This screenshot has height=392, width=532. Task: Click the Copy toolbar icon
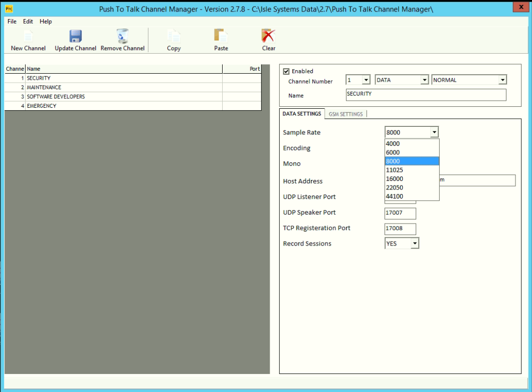173,36
